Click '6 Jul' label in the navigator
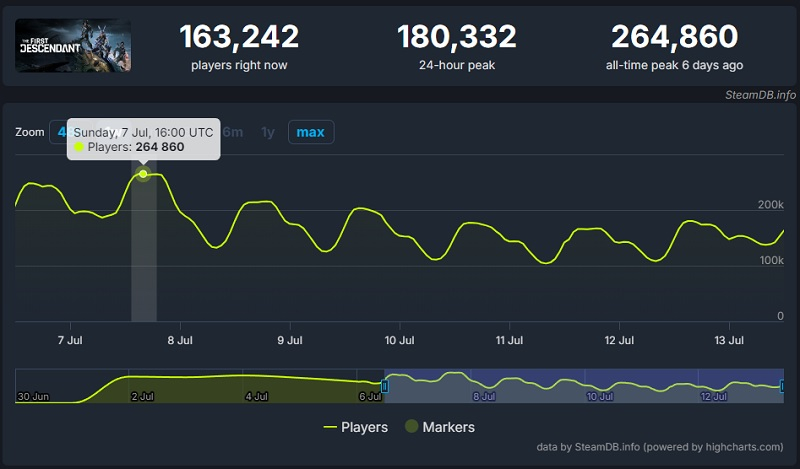Image resolution: width=800 pixels, height=469 pixels. [370, 397]
